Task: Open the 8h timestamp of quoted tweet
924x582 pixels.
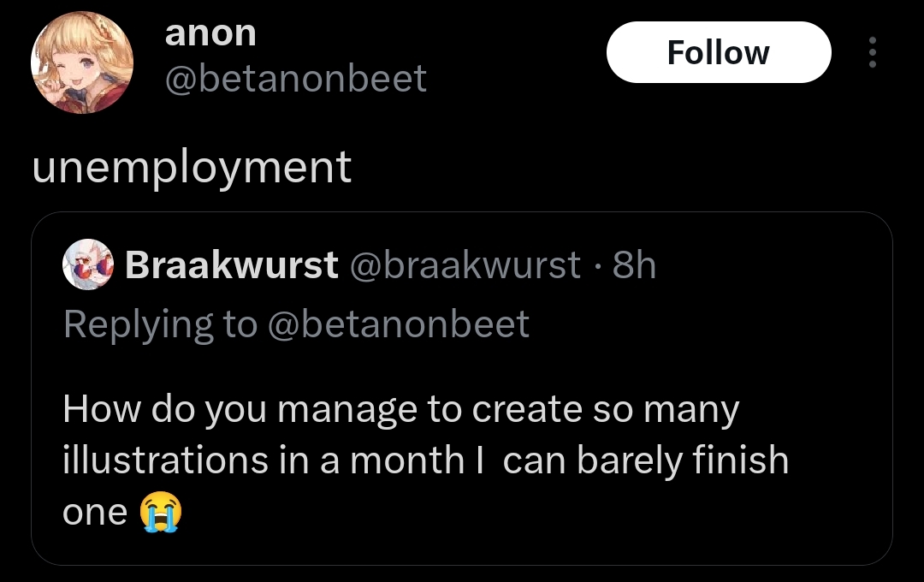Action: tap(634, 265)
